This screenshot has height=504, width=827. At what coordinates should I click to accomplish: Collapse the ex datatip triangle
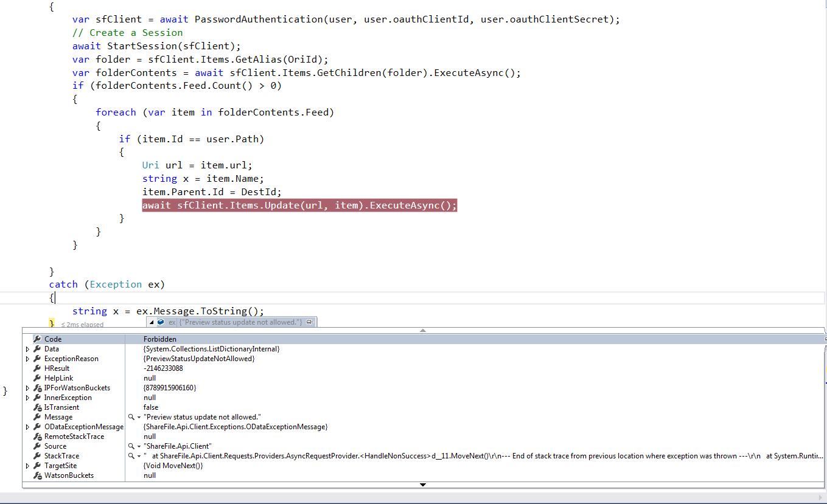tap(152, 322)
